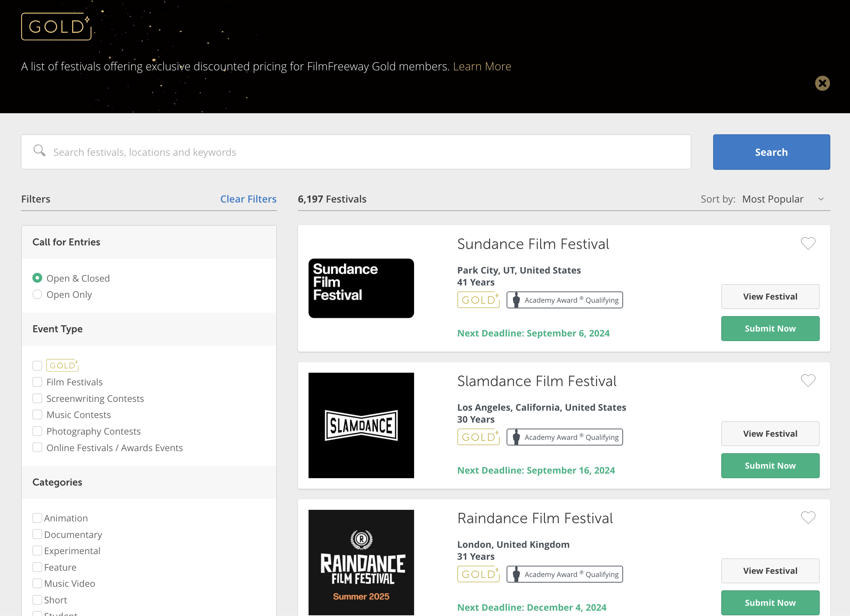This screenshot has width=850, height=616.
Task: Open the Sort by Most Popular dropdown
Action: 783,199
